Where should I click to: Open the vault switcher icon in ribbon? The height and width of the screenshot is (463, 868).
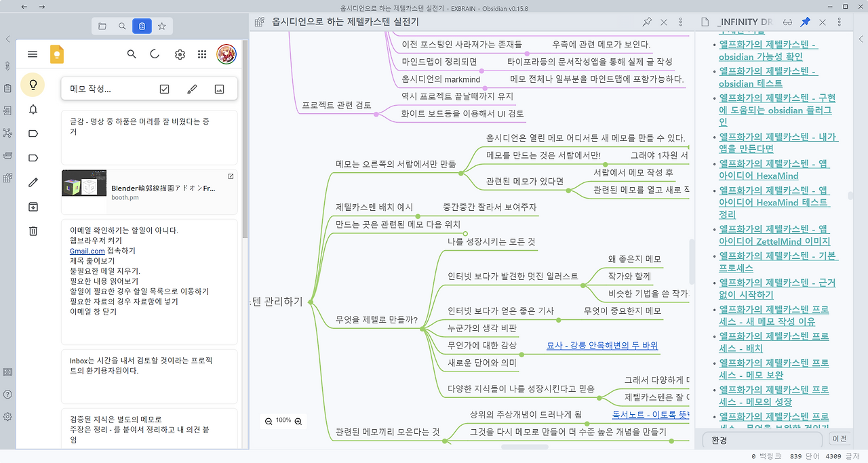(7, 372)
